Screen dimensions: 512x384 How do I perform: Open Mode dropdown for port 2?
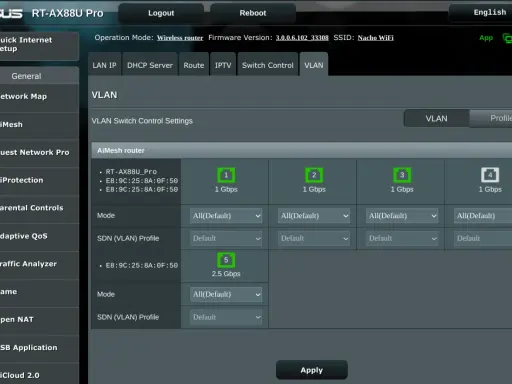(x=314, y=216)
